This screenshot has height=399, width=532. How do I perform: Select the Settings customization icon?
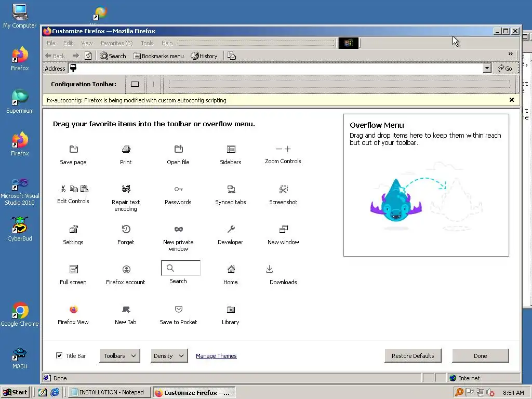(74, 229)
